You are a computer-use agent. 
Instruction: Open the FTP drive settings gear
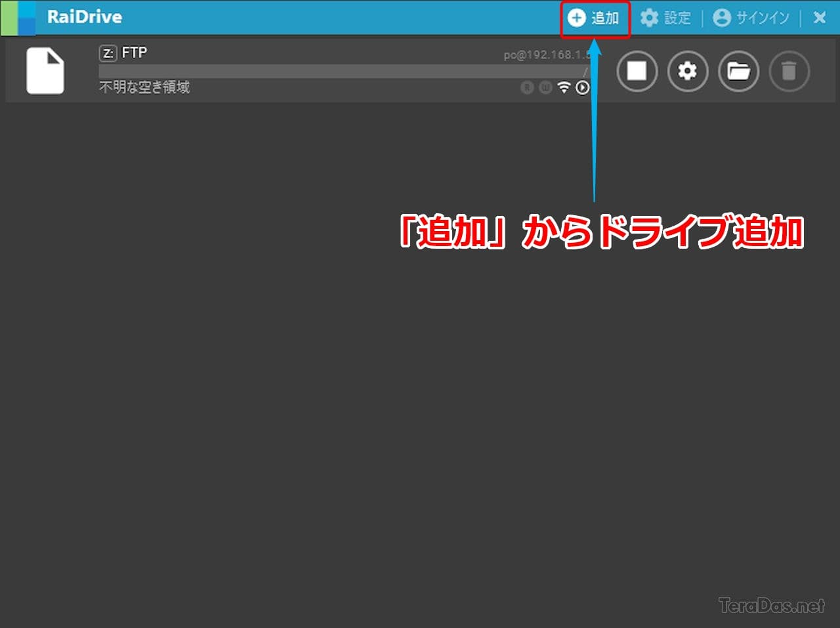pos(687,70)
